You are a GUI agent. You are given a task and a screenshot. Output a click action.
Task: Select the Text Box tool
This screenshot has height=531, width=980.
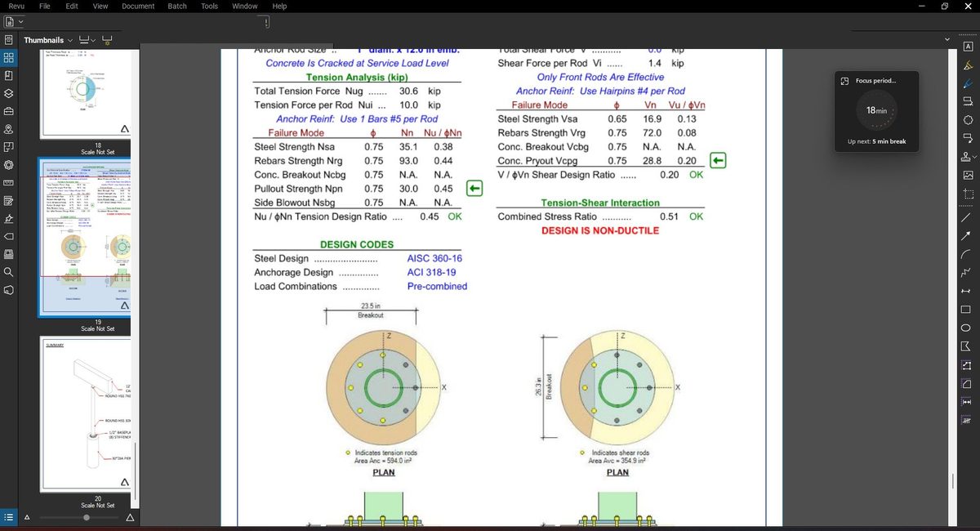(968, 47)
